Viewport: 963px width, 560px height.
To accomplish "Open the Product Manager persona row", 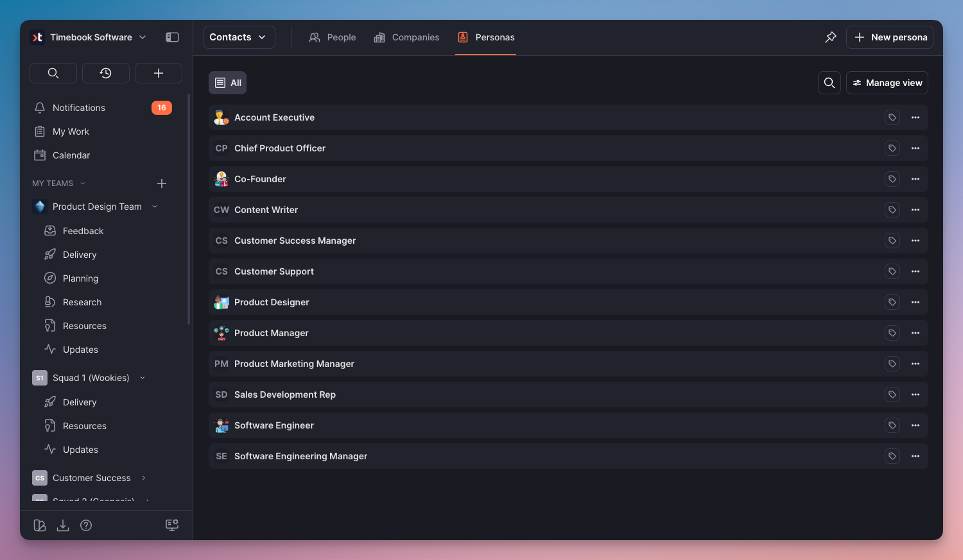I will click(272, 333).
